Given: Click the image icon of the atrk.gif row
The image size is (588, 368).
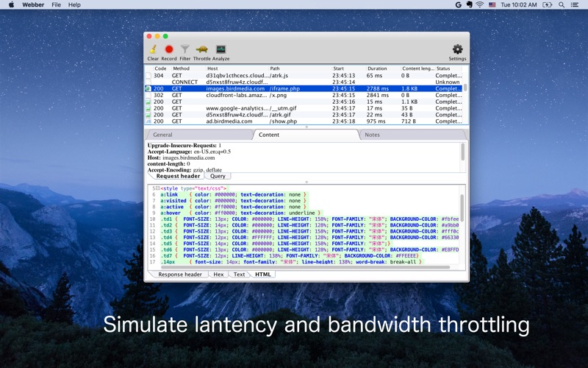Looking at the screenshot, I should 148,115.
